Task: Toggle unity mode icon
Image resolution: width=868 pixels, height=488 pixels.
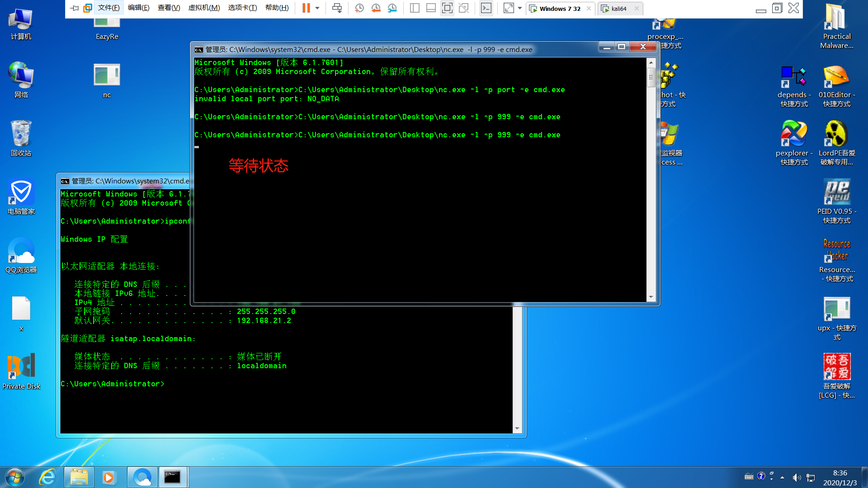Action: click(x=463, y=8)
